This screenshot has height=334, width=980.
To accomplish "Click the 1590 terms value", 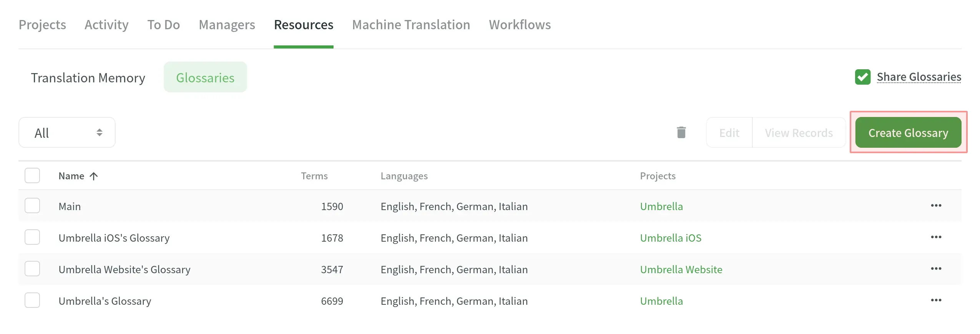I will (332, 206).
